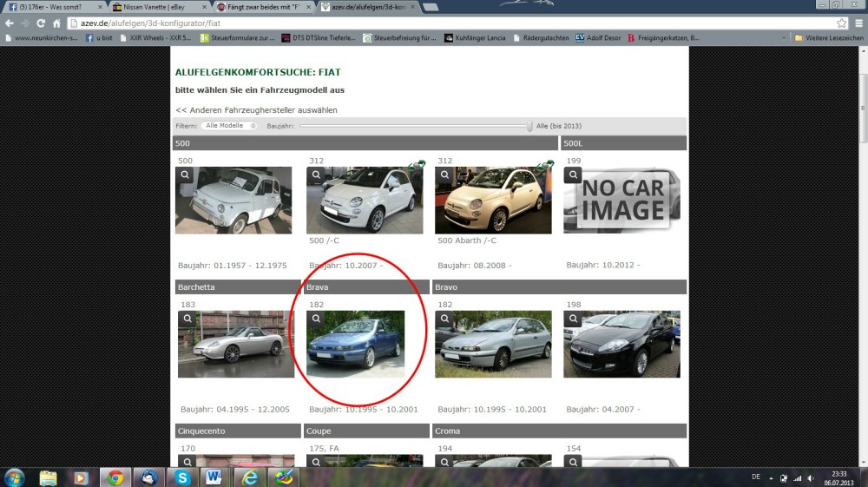This screenshot has width=868, height=487.
Task: Zoom the black Bravo 198 photo via magnifier
Action: point(572,319)
